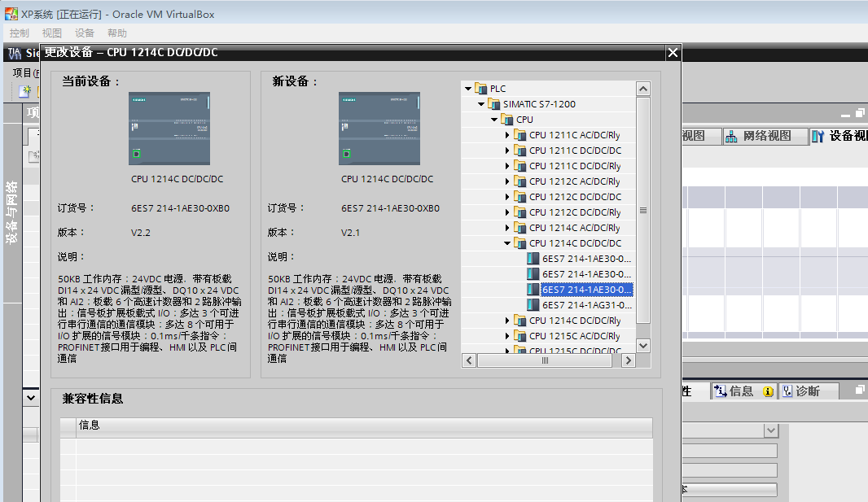
Task: Click CPU 1212C DC/DC/DC folder icon
Action: (519, 197)
